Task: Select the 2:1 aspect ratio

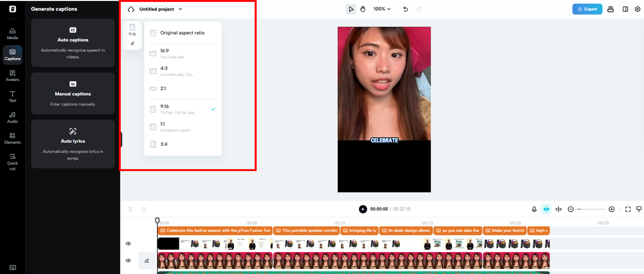Action: point(183,88)
